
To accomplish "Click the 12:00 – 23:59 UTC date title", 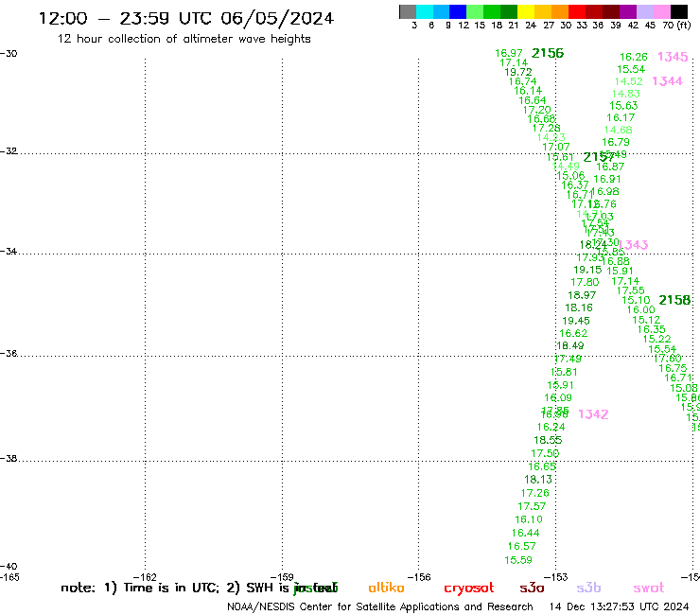I will (186, 19).
